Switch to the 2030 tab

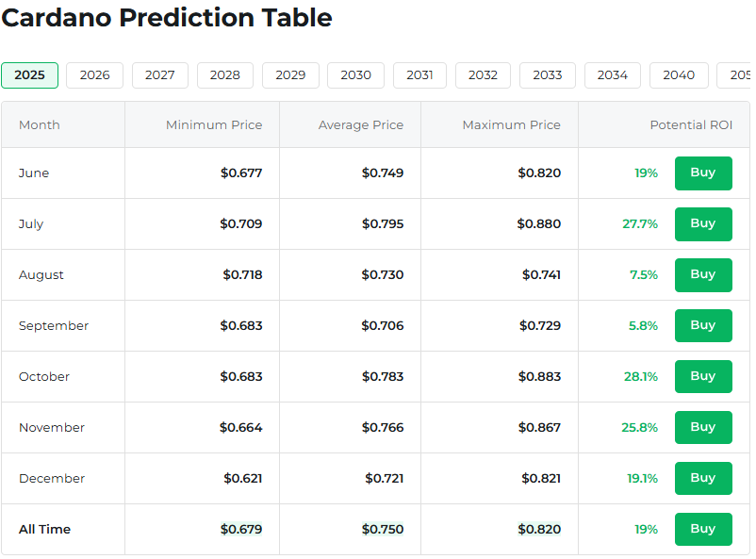pyautogui.click(x=355, y=75)
